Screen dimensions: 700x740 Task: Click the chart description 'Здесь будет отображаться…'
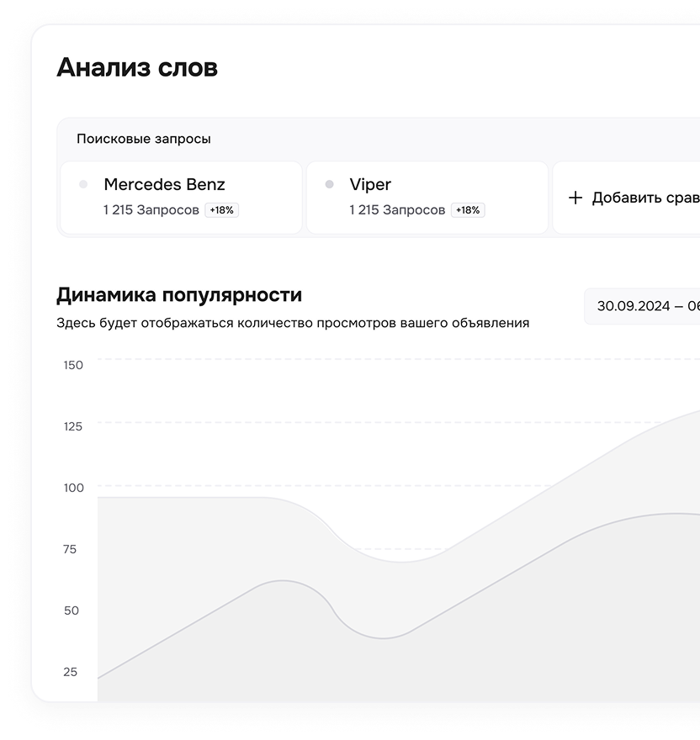click(x=293, y=323)
